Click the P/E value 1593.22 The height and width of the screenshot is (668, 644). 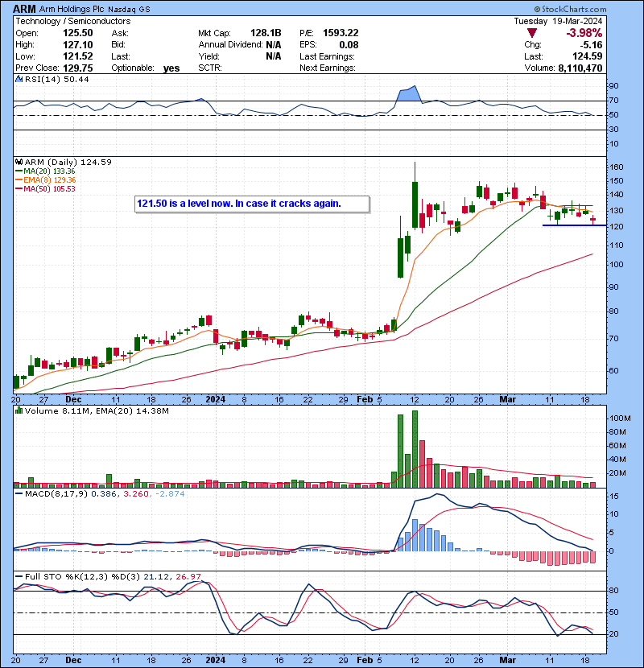(x=341, y=33)
